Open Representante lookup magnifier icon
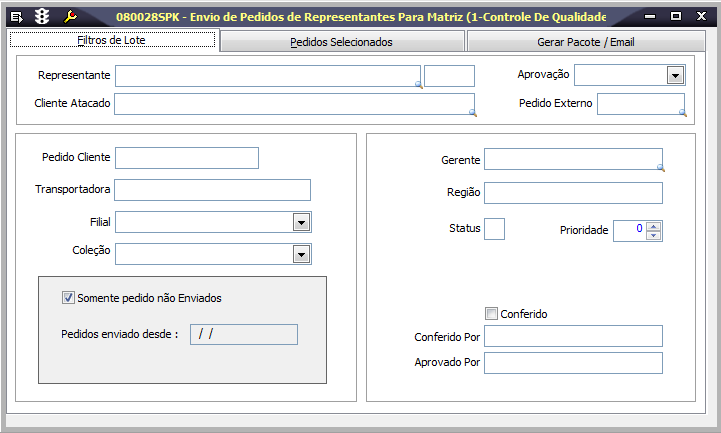 click(419, 85)
